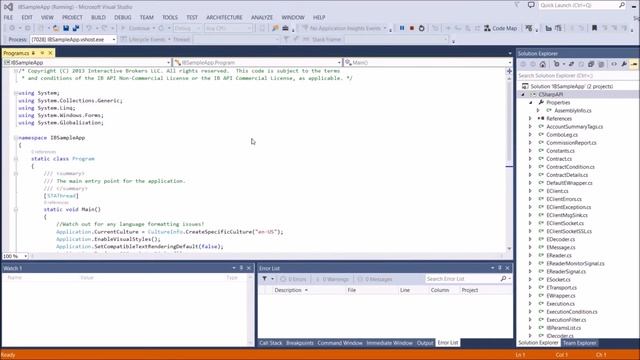This screenshot has height=360, width=640.
Task: Open the FILE menu
Action: (x=8, y=18)
